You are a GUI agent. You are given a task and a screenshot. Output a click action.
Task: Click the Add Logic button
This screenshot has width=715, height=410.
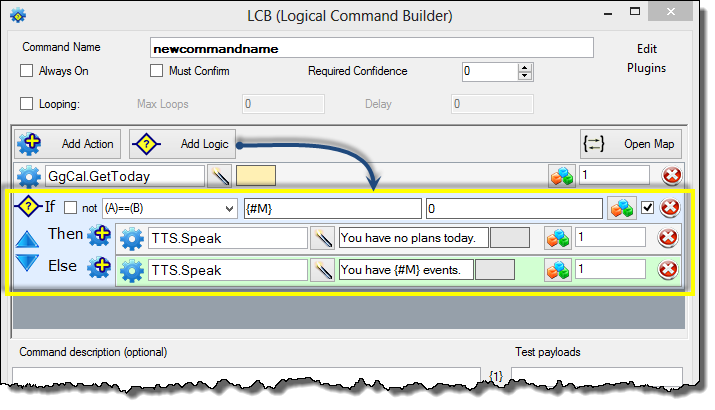(182, 144)
